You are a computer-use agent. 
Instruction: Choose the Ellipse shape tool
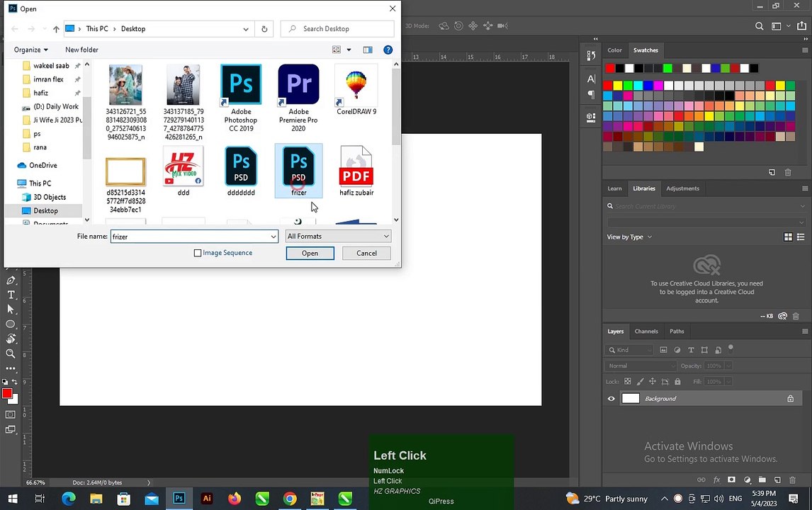[11, 324]
